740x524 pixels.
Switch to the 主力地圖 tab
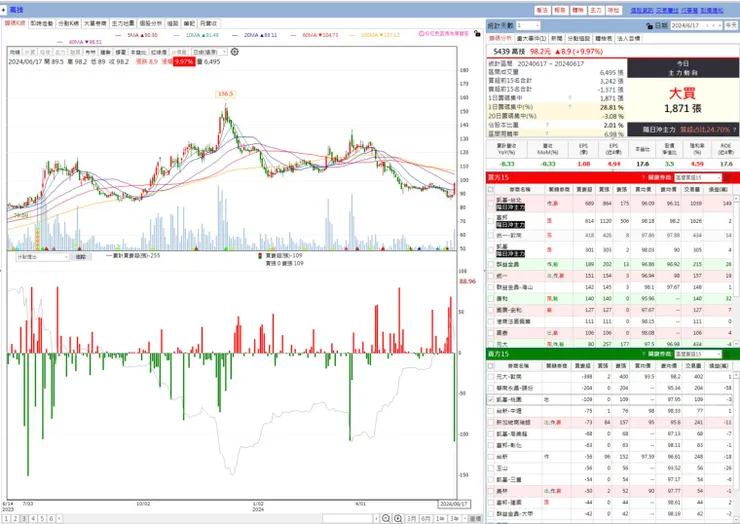[x=123, y=23]
